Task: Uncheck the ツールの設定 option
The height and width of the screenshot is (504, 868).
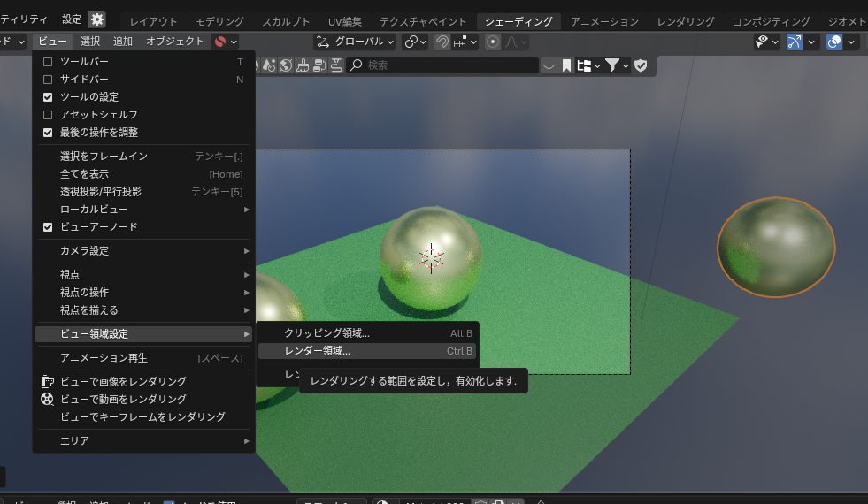Action: pyautogui.click(x=48, y=97)
